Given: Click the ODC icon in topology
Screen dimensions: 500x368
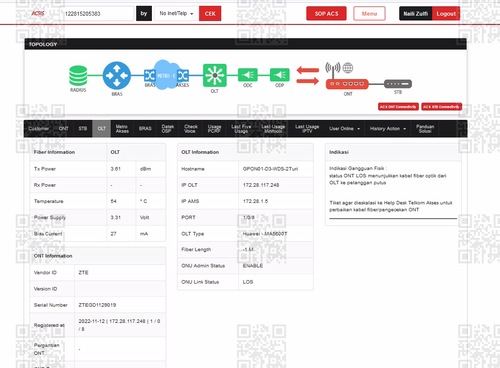Looking at the screenshot, I should tap(248, 75).
